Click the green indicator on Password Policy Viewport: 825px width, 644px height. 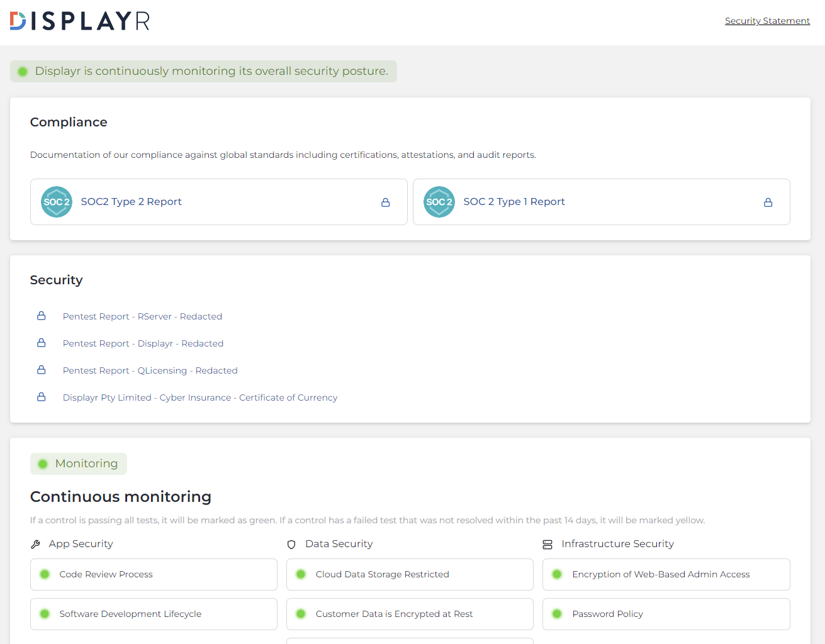[556, 614]
